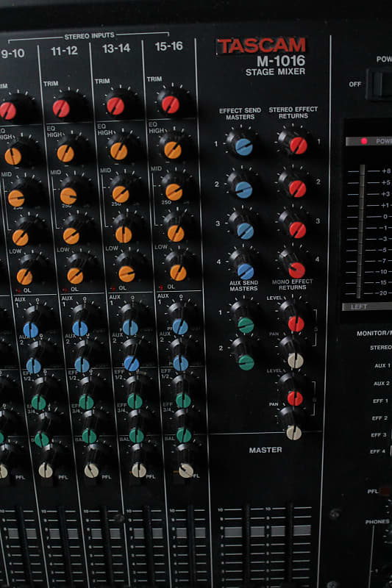The height and width of the screenshot is (588, 392).
Task: Click the TASCAM logo
Action: point(262,46)
